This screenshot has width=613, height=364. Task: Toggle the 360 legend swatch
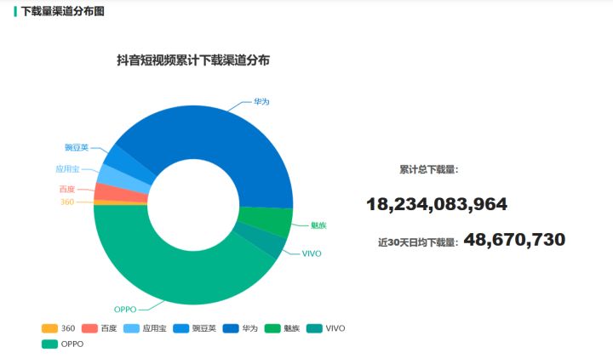point(49,328)
